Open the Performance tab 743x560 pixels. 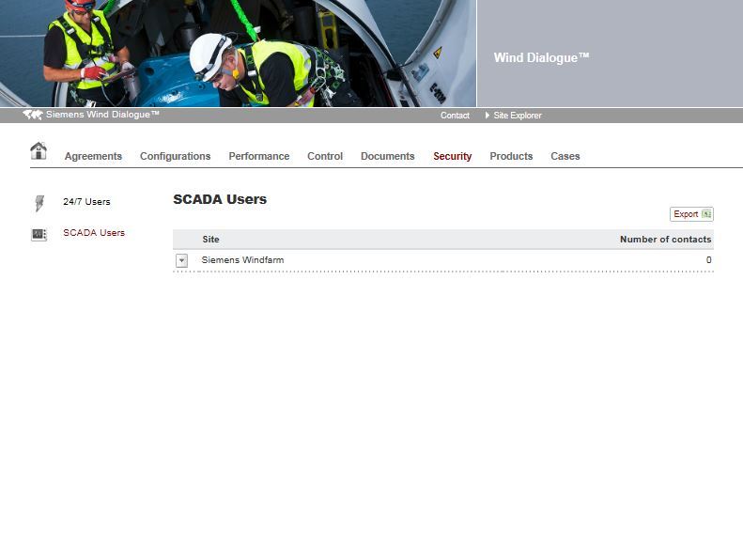(258, 156)
